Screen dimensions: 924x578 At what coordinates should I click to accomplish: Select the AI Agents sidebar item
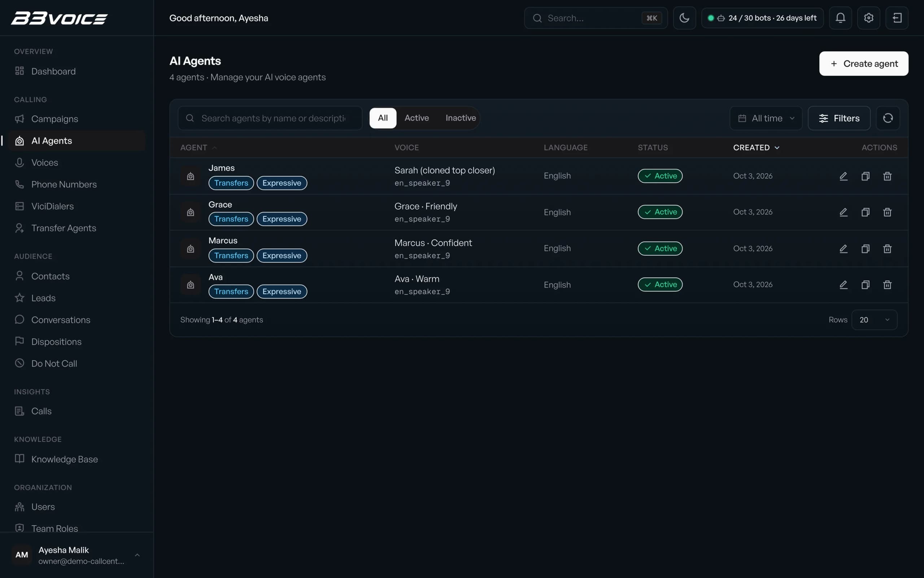[x=77, y=141]
